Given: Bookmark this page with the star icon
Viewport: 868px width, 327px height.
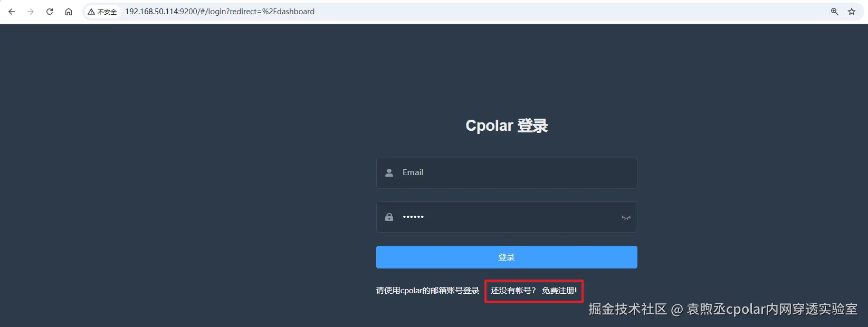Looking at the screenshot, I should 852,12.
